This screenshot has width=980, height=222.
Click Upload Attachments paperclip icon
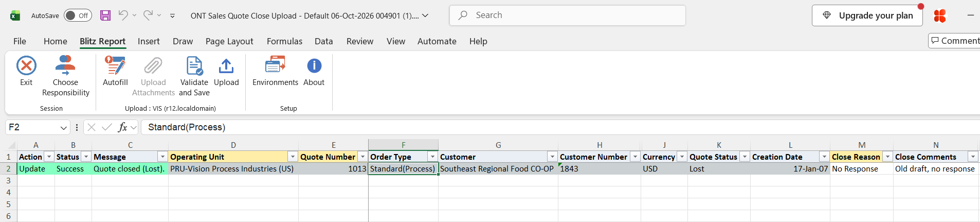pos(153,66)
